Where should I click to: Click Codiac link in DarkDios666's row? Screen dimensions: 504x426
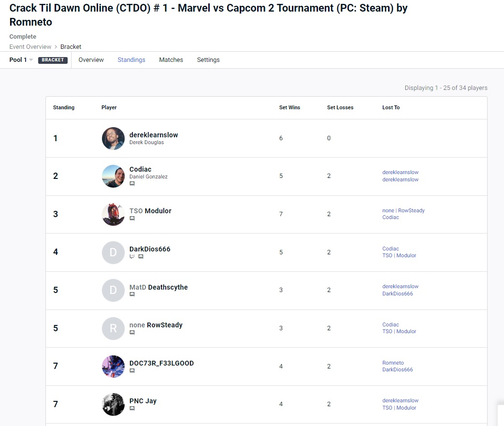390,249
